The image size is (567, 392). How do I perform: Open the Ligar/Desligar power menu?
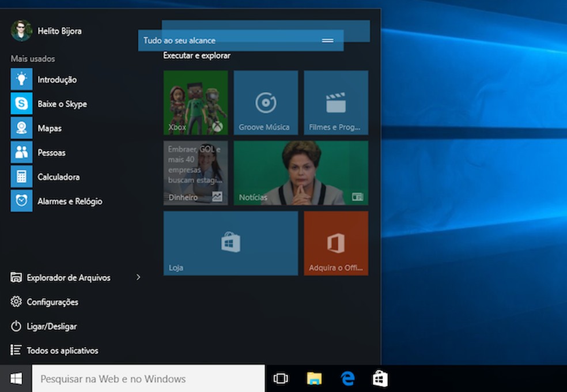pos(52,326)
